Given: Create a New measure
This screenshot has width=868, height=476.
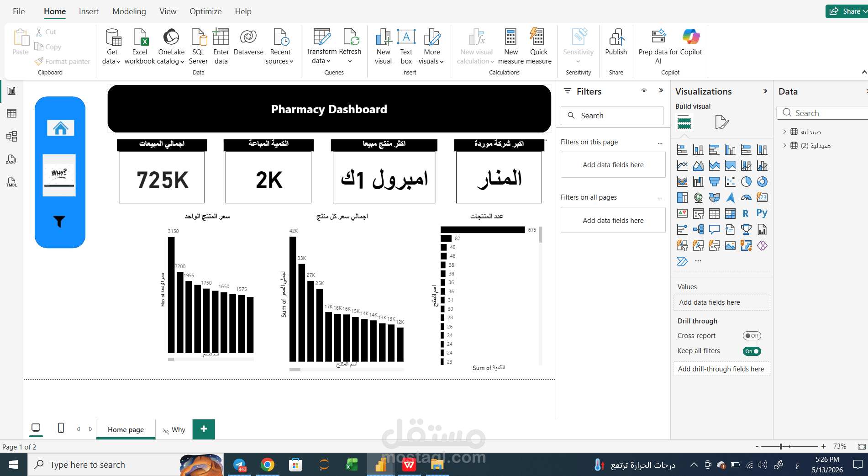Looking at the screenshot, I should click(x=510, y=46).
